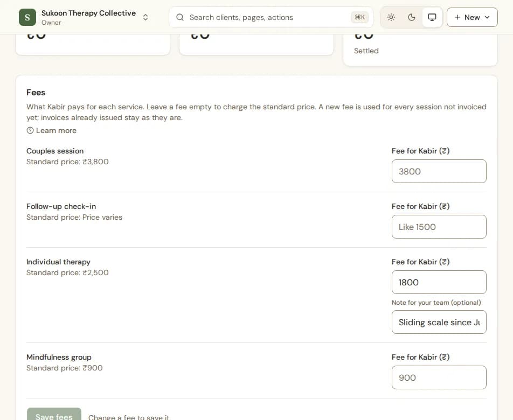Click Standard price: ₹3,800 text
The height and width of the screenshot is (420, 513).
click(x=67, y=162)
